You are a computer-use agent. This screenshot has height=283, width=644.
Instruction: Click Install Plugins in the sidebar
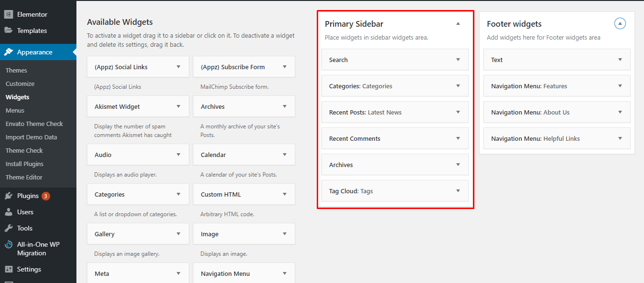(24, 164)
